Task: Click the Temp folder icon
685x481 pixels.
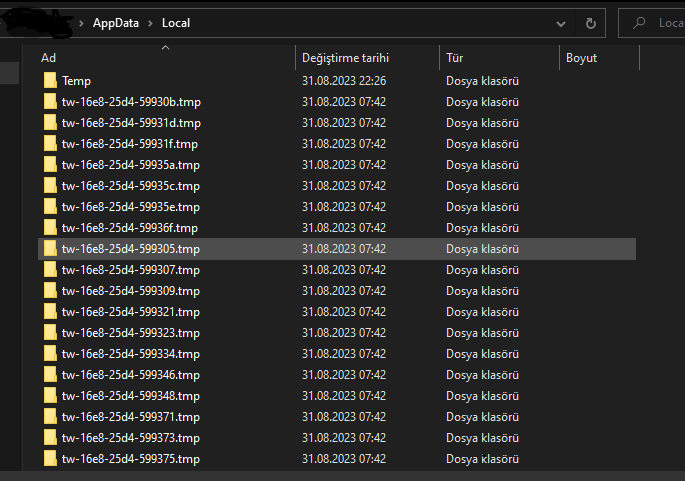Action: (x=50, y=81)
